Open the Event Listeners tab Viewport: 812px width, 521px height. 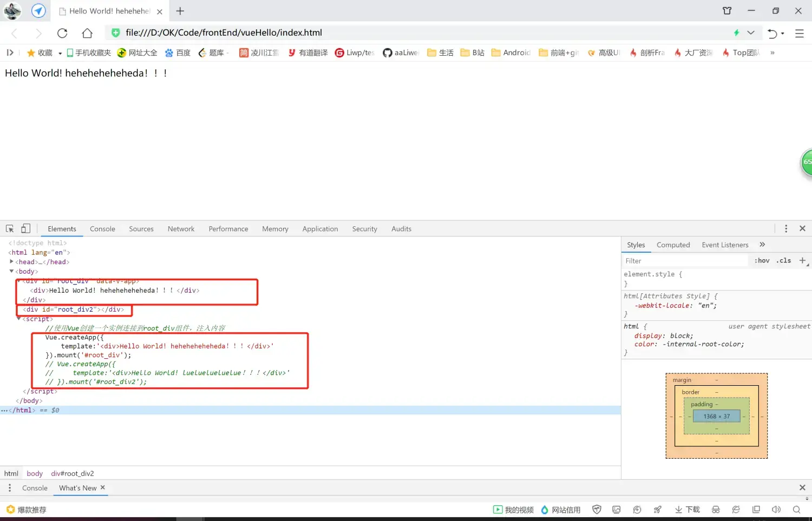click(x=725, y=245)
